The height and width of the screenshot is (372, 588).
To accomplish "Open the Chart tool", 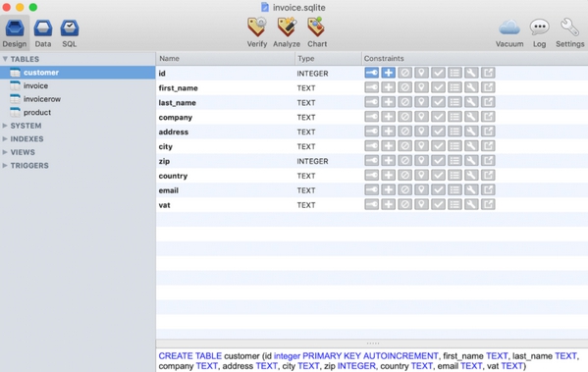I will (317, 32).
